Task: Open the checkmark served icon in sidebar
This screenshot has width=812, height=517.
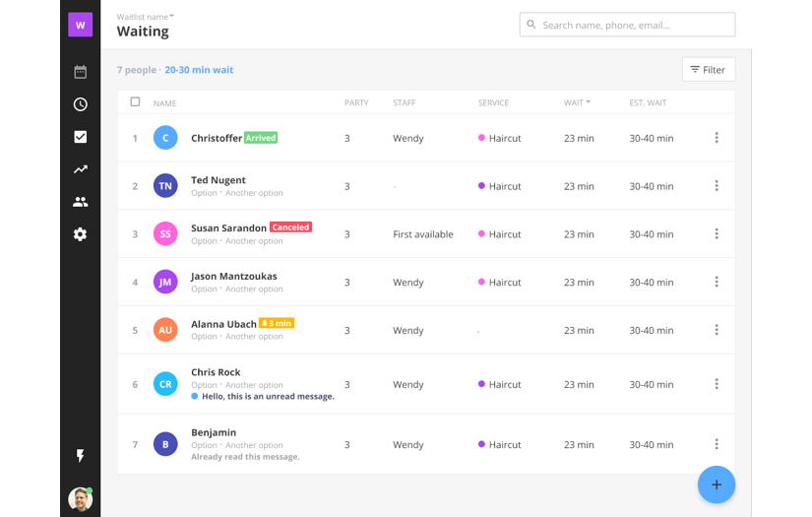Action: [81, 137]
